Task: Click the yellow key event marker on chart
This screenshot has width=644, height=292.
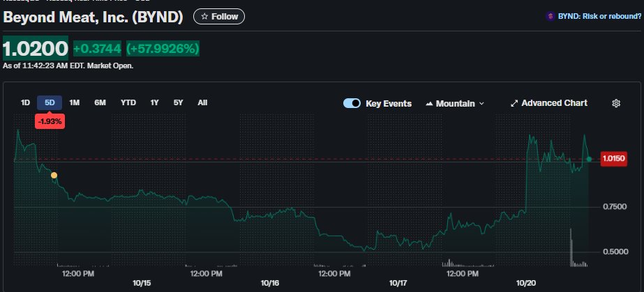Action: pos(54,176)
